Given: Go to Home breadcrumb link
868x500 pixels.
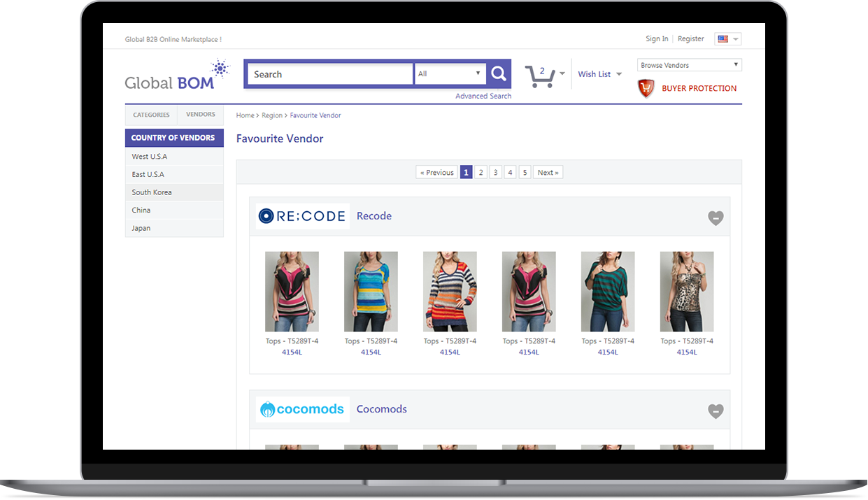Looking at the screenshot, I should (245, 115).
